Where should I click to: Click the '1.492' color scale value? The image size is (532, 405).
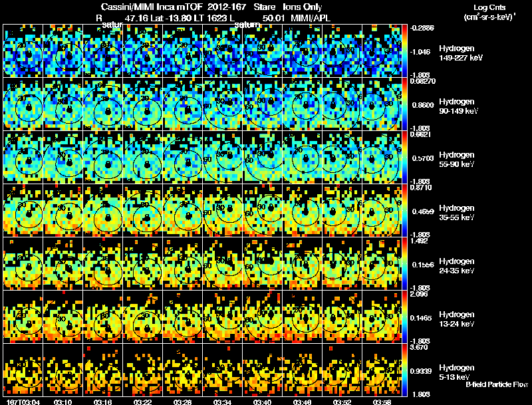[x=420, y=241]
